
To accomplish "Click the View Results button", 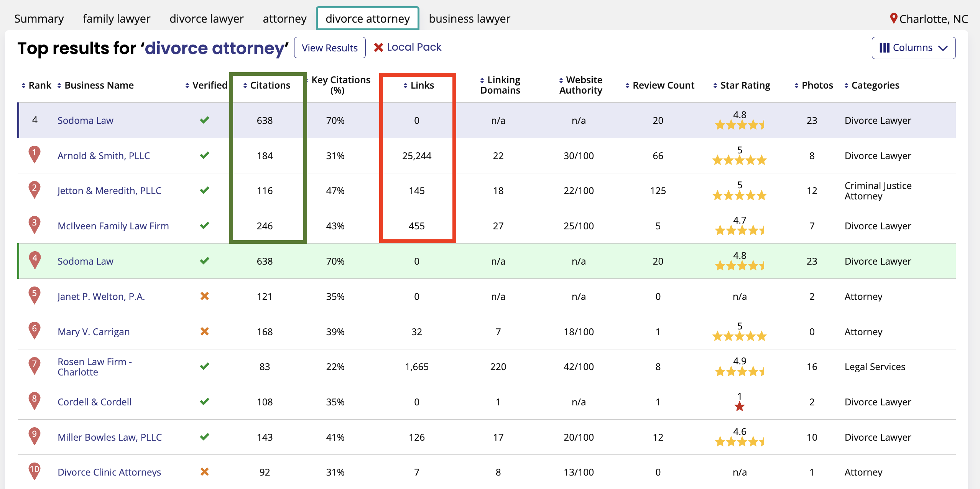I will 329,48.
